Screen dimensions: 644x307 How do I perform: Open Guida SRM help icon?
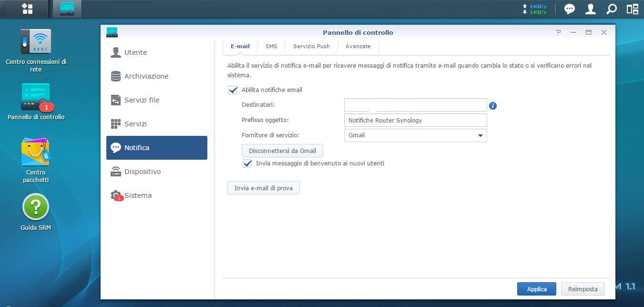tap(36, 213)
